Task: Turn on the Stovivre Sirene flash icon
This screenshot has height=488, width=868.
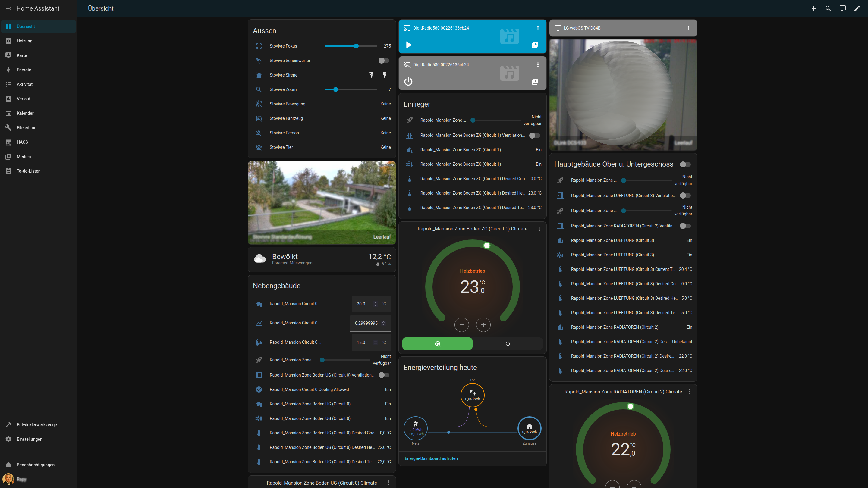Action: tap(385, 75)
